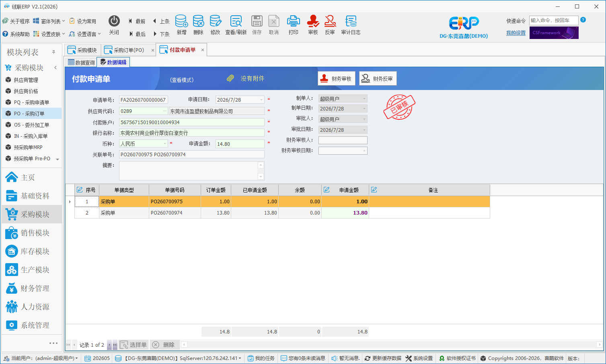Click the 反审 (unapprove) stamp icon
606x364 pixels.
pyautogui.click(x=330, y=25)
